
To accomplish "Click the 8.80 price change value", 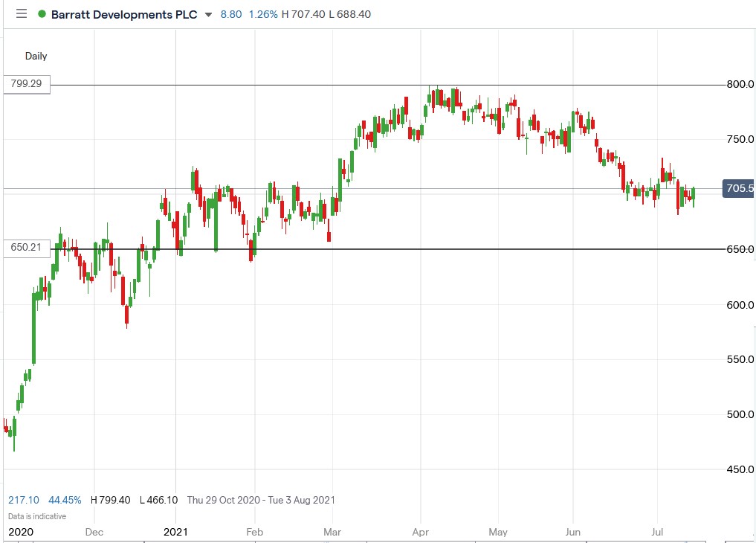I will point(230,13).
